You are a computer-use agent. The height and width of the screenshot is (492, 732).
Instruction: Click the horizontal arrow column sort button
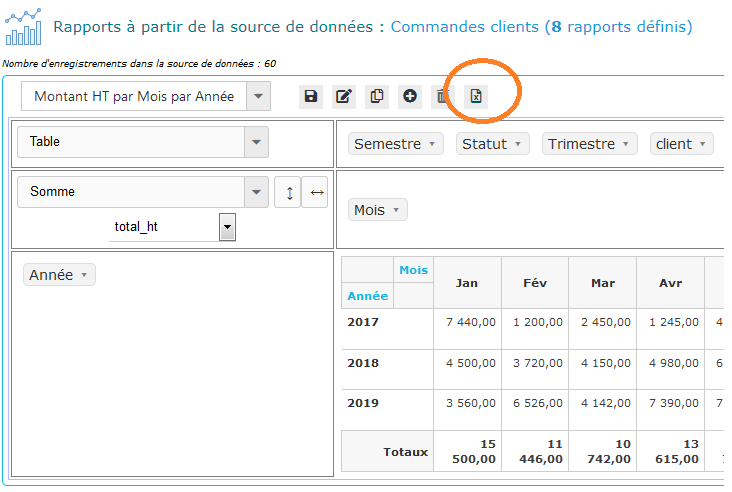tap(315, 192)
